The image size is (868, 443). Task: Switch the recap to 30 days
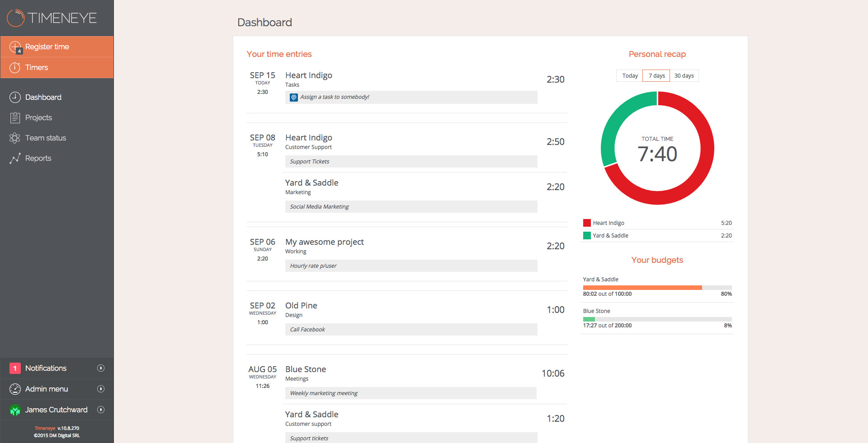[x=684, y=76]
